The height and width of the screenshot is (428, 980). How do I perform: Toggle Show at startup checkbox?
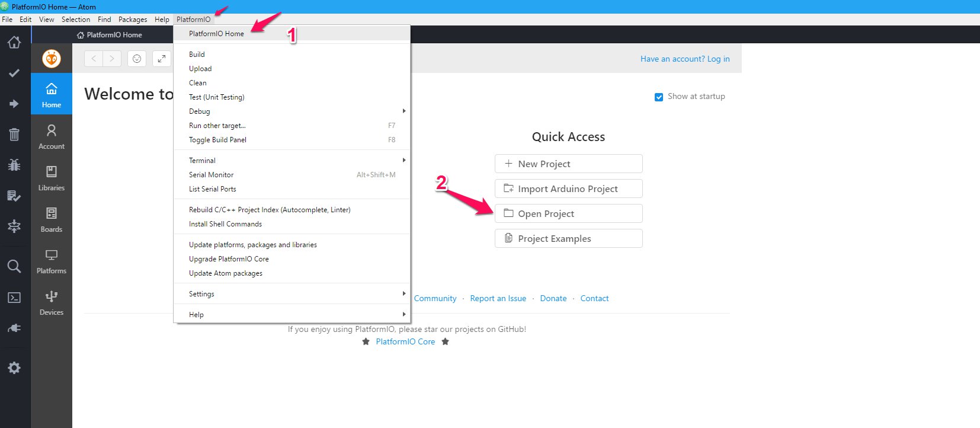pos(659,97)
